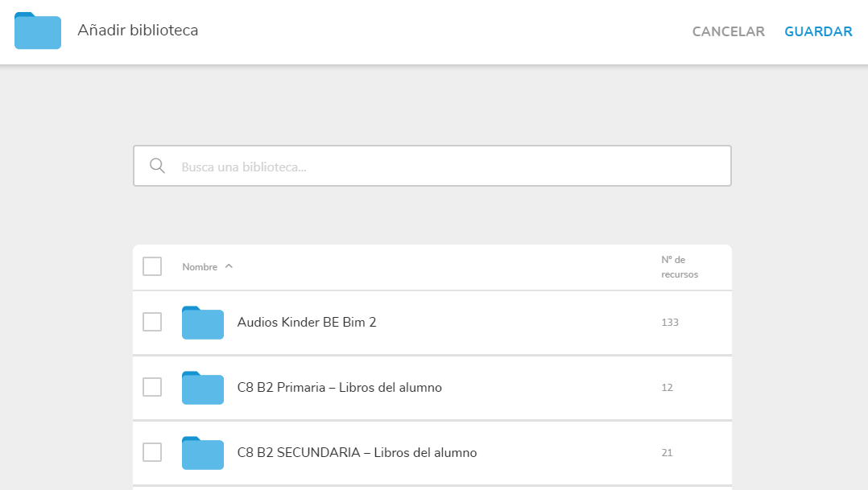Open C8 B2 SECUNDARIA – Libros del alumno
The image size is (868, 490).
(357, 453)
